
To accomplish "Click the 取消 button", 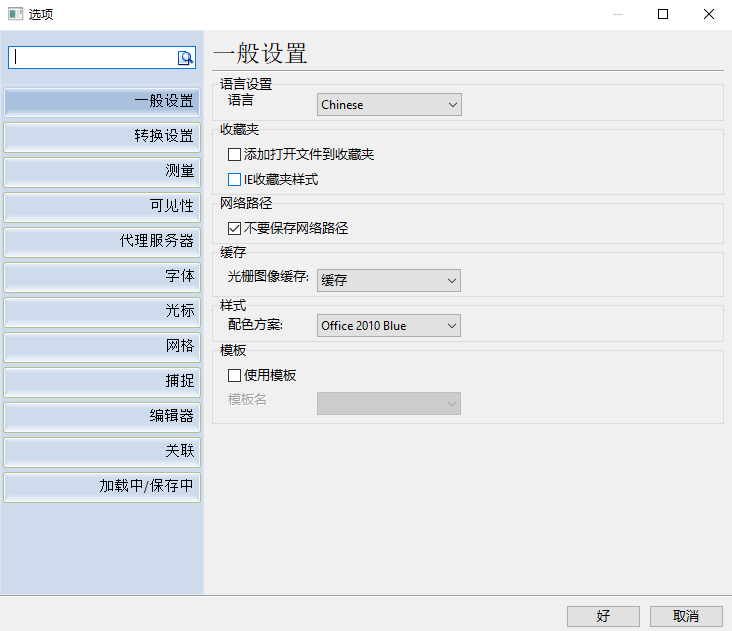I will (686, 617).
